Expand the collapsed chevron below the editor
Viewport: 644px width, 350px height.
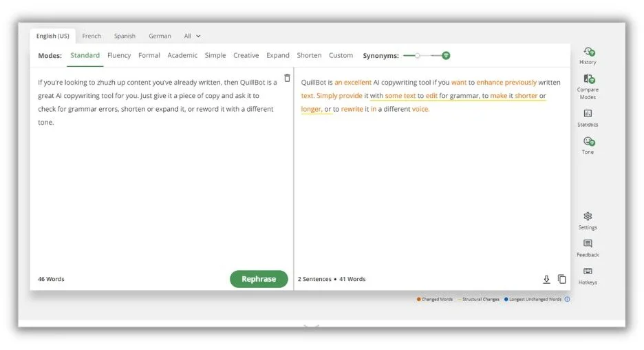pos(311,327)
